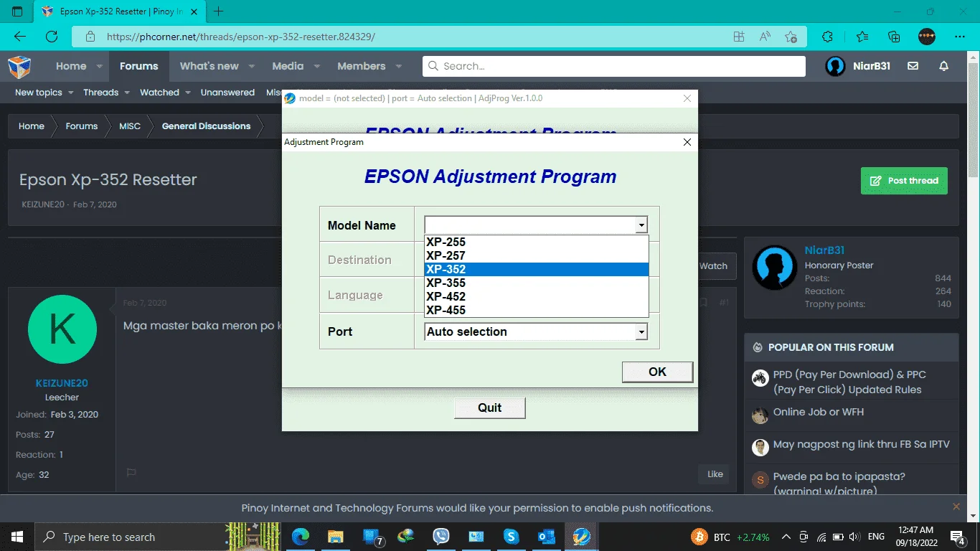This screenshot has width=980, height=551.
Task: Select XP-257 from the model list
Action: [537, 255]
